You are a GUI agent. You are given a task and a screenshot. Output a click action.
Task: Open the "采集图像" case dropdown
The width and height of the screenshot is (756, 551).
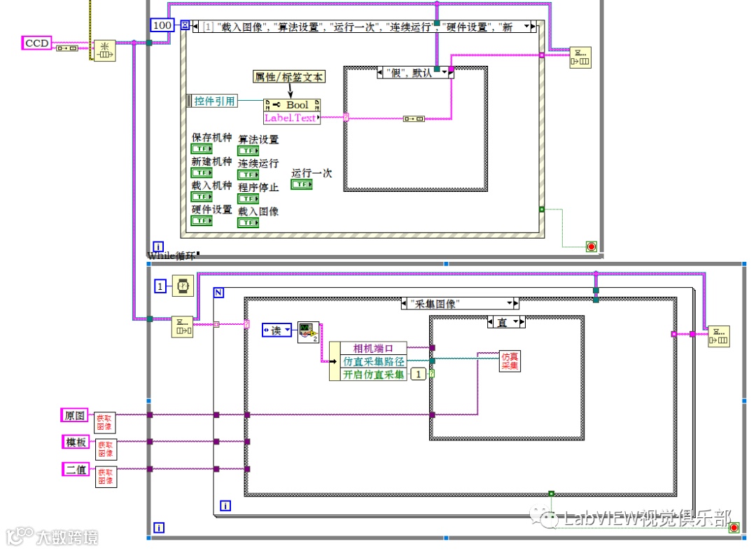[x=510, y=303]
